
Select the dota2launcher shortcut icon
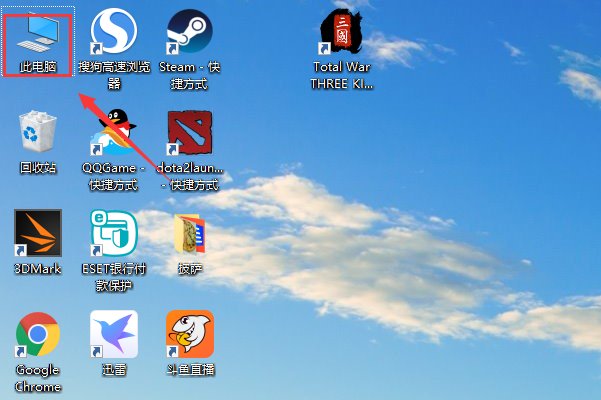tap(189, 133)
